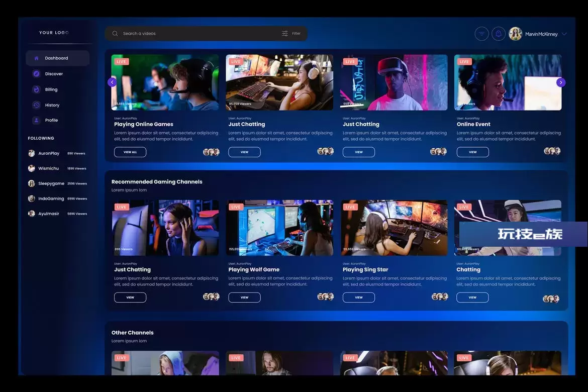Go to Billing in the sidebar
588x392 pixels.
51,89
